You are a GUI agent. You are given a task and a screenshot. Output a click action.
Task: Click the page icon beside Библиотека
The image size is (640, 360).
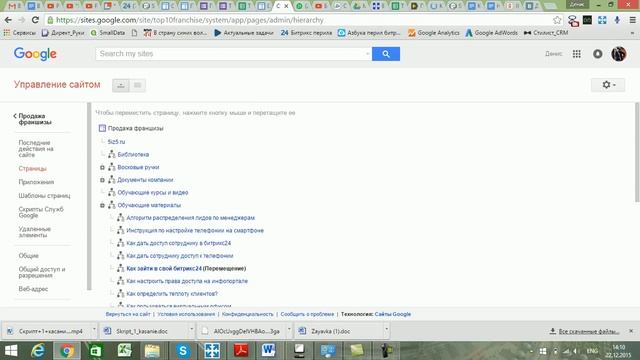(x=111, y=154)
